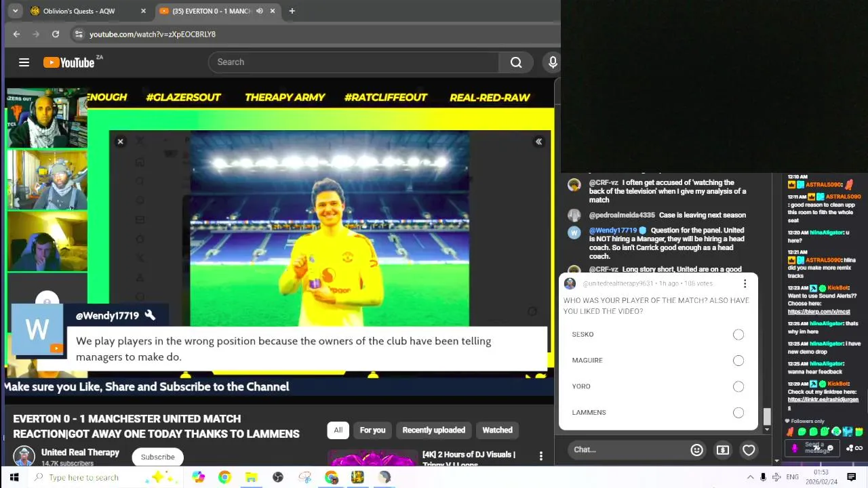Open the blerp.com Sound Alerts link

coord(818,312)
